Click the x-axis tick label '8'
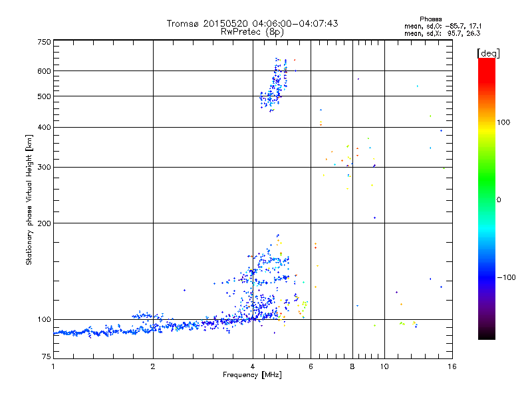The width and height of the screenshot is (532, 399). click(352, 366)
